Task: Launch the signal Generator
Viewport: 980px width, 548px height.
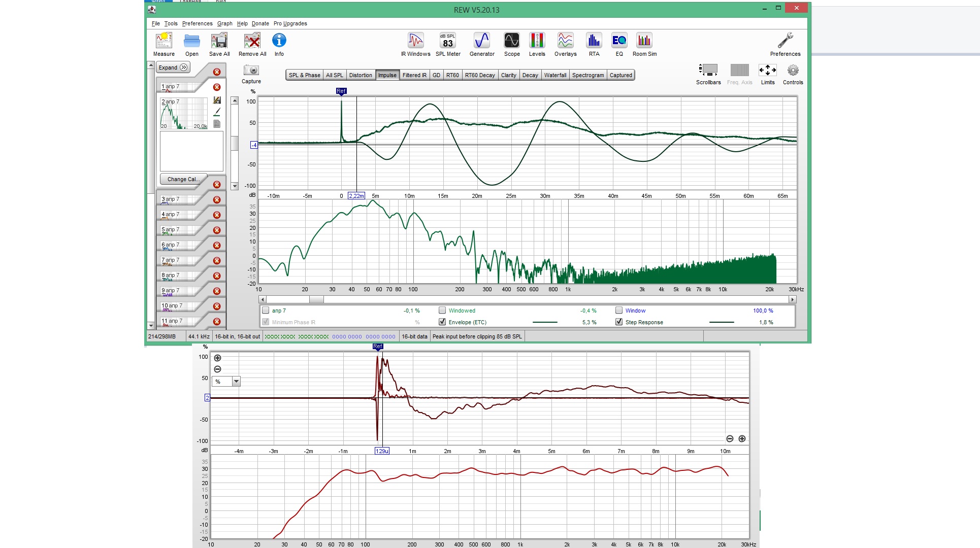Action: (x=481, y=41)
